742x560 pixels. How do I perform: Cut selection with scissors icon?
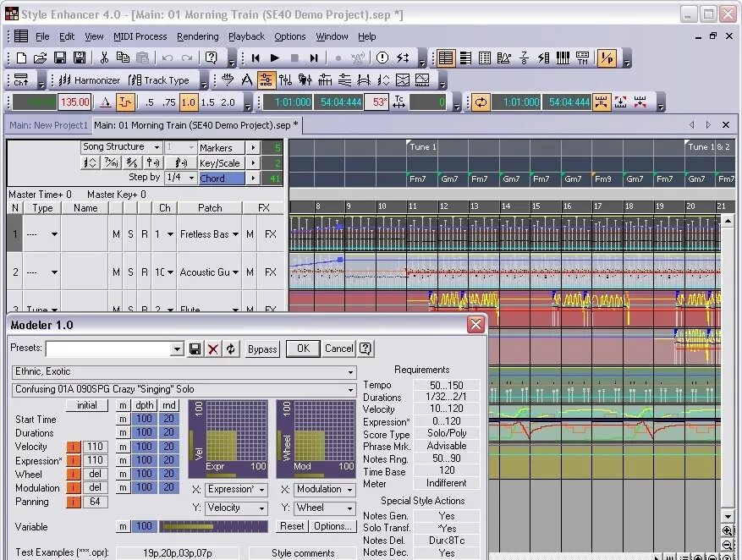click(104, 58)
